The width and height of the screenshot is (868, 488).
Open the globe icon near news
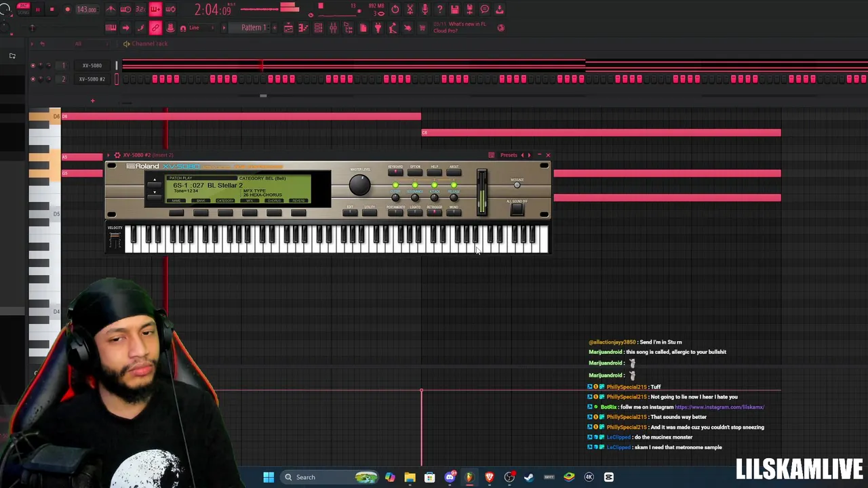[501, 28]
